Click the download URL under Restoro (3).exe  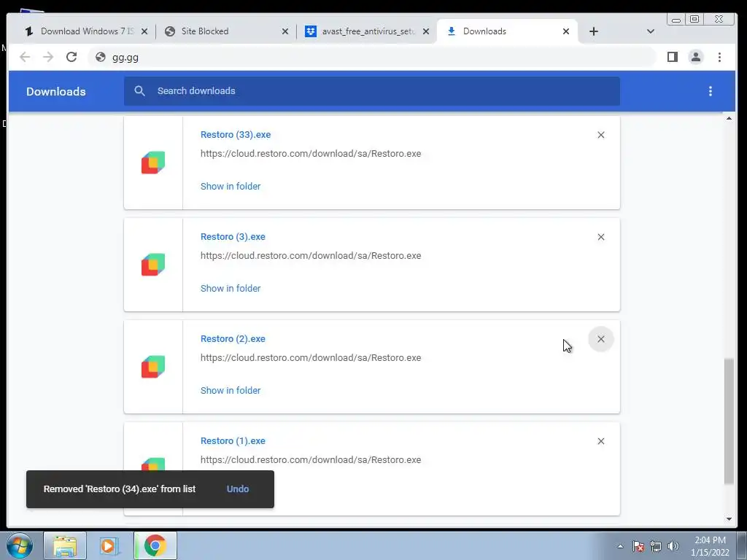(311, 256)
